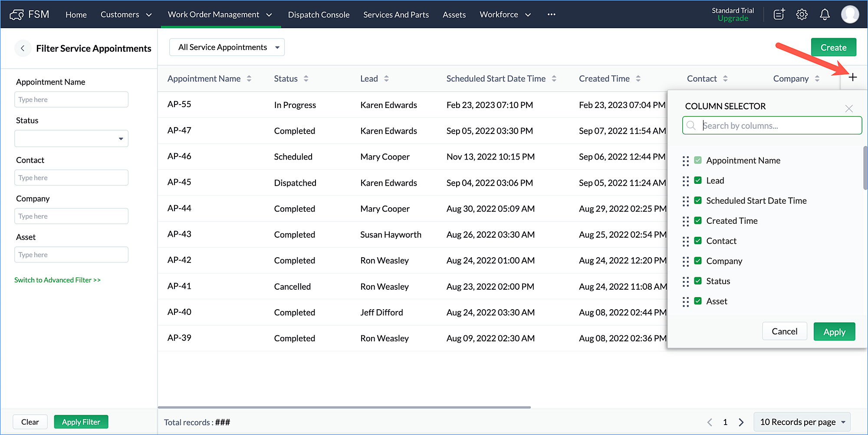Uncheck the Lead column checkbox
Screen dimensions: 868x435
point(698,180)
